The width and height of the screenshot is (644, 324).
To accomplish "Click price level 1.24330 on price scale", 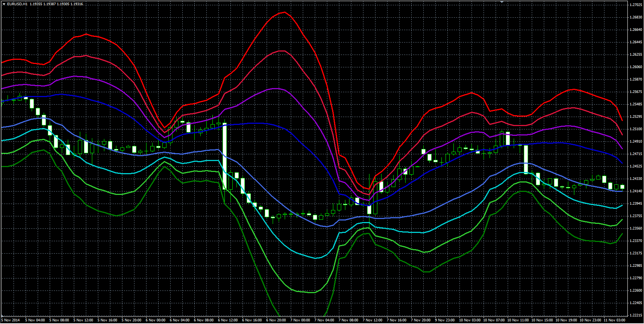I will [x=636, y=179].
